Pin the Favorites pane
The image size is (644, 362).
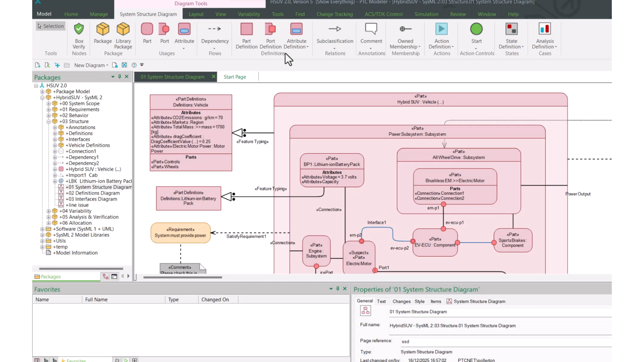(338, 289)
